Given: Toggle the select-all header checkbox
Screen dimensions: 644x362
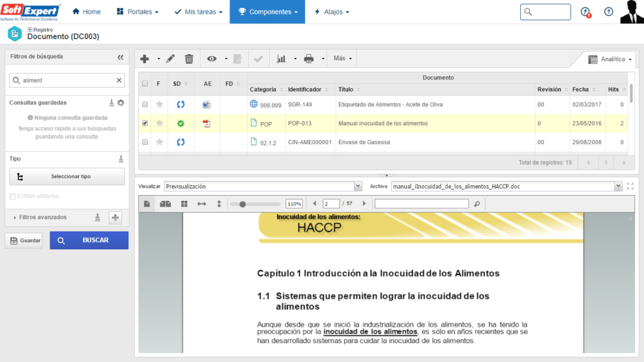Looking at the screenshot, I should (145, 84).
